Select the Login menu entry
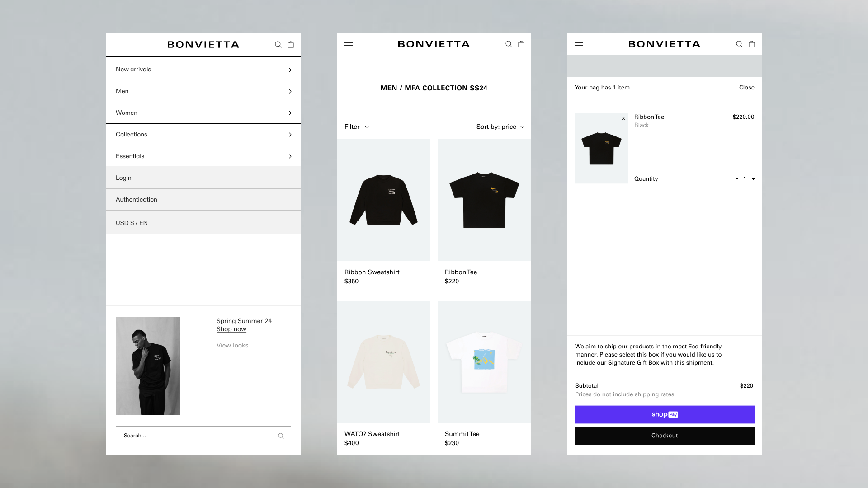 (x=203, y=178)
